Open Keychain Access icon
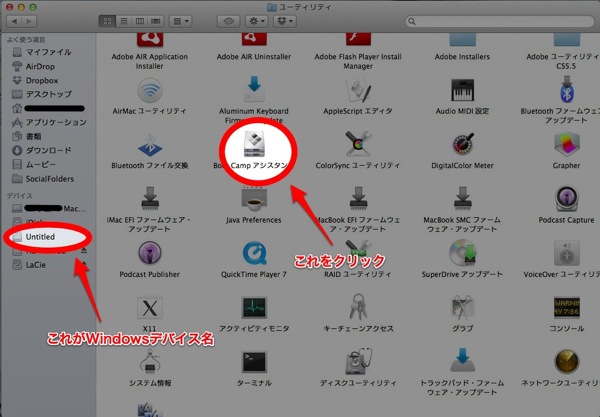 coord(358,307)
